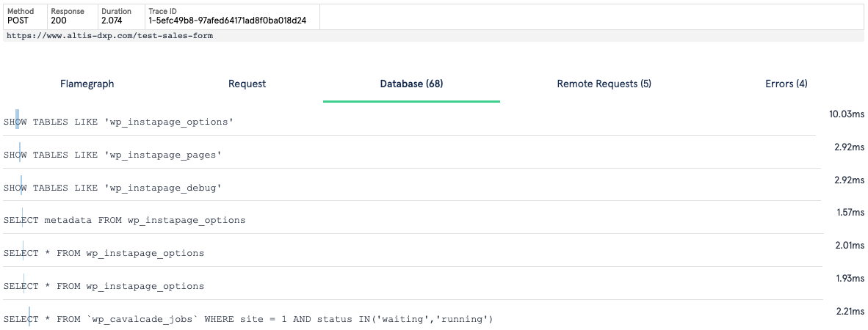Image resolution: width=868 pixels, height=330 pixels.
Task: Click the test-sales-form URL
Action: (x=110, y=35)
